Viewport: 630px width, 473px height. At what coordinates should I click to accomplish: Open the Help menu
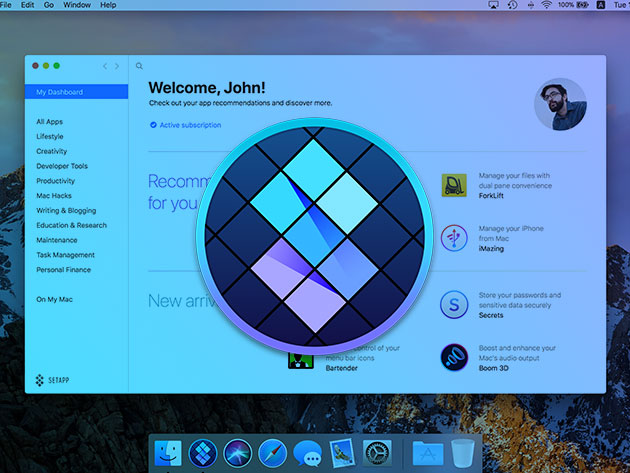coord(108,5)
